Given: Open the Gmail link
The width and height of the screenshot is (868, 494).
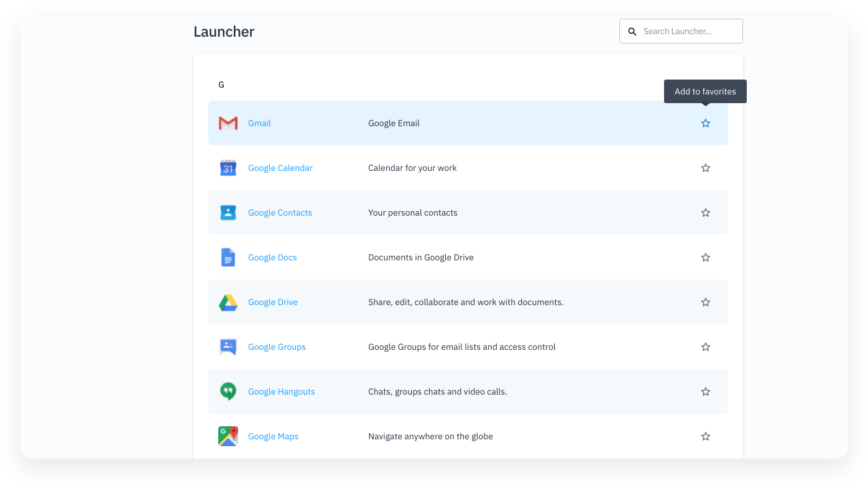Looking at the screenshot, I should point(259,123).
